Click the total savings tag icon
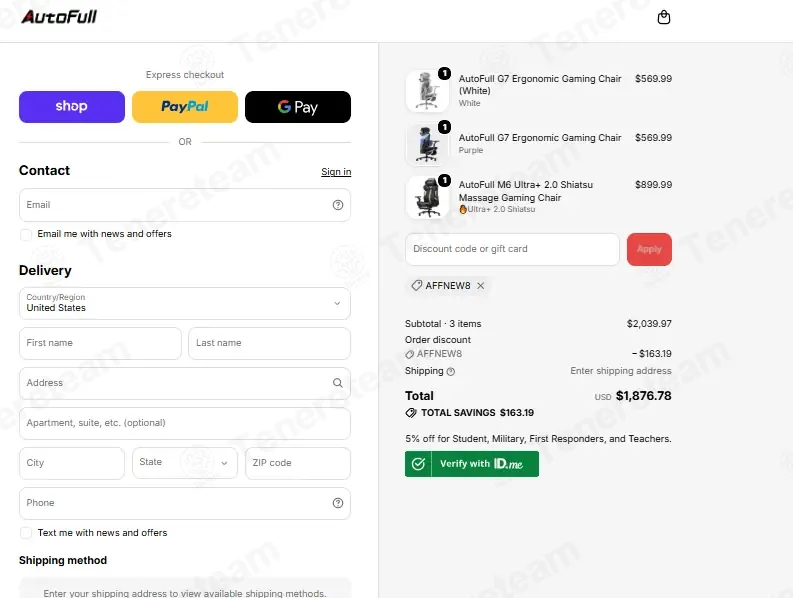793x598 pixels. [411, 413]
